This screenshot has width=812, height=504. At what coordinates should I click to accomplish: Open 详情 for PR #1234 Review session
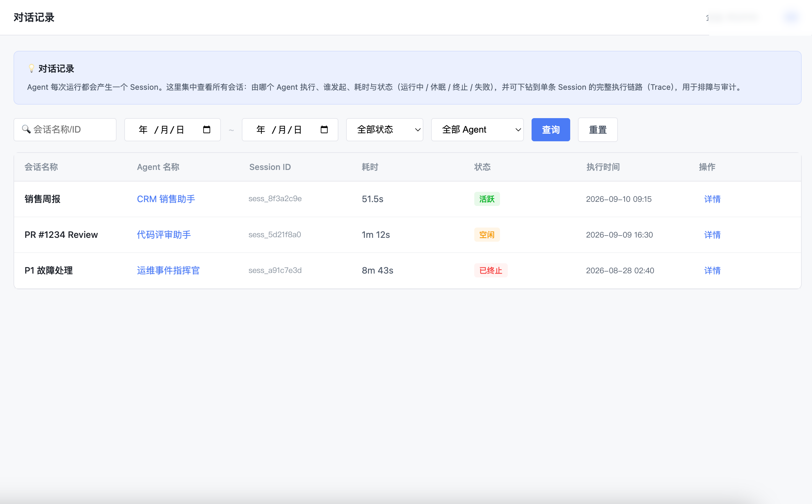(712, 235)
